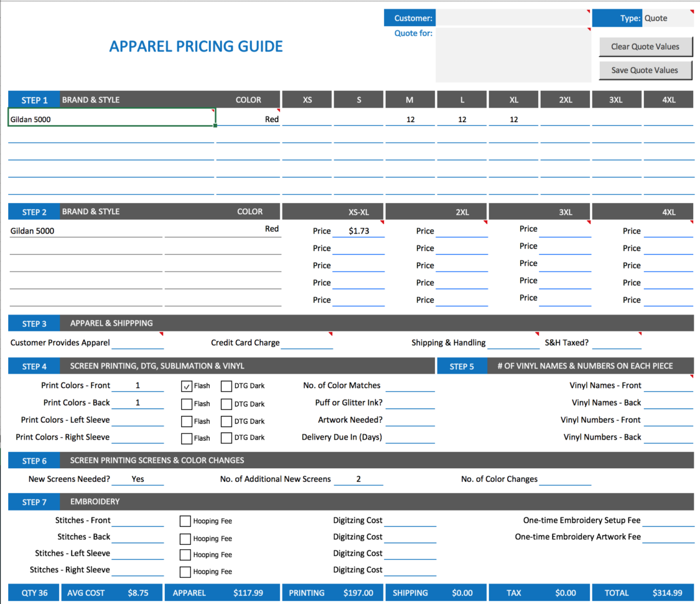Select the S&H Taxed? cell
Screen dimensions: 700x604
(x=616, y=342)
